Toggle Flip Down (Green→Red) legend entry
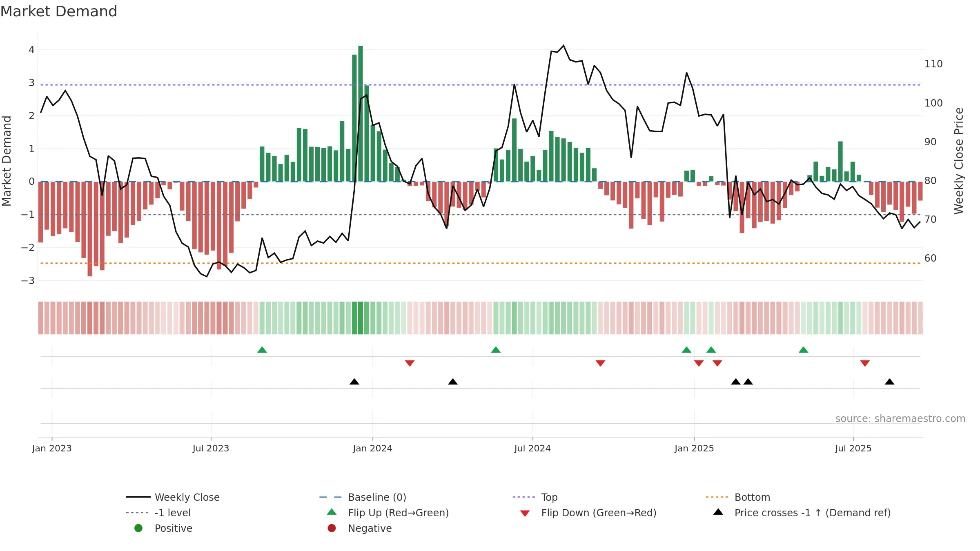 [x=588, y=513]
